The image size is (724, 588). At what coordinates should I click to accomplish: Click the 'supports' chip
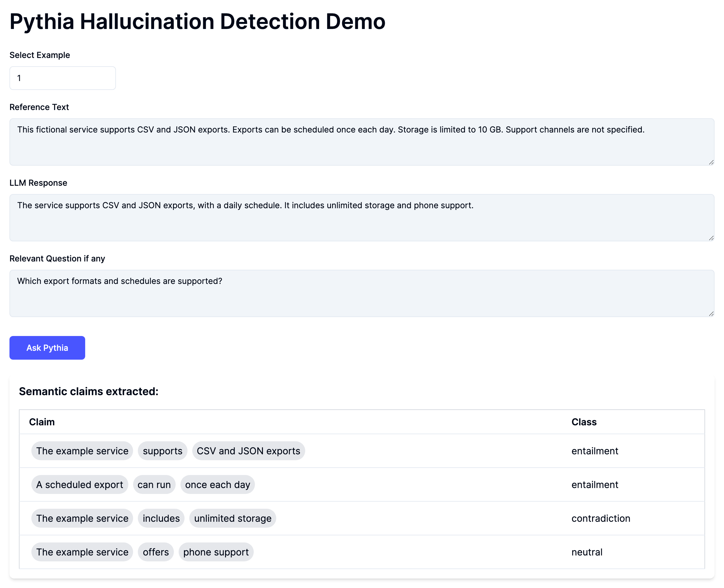point(163,451)
